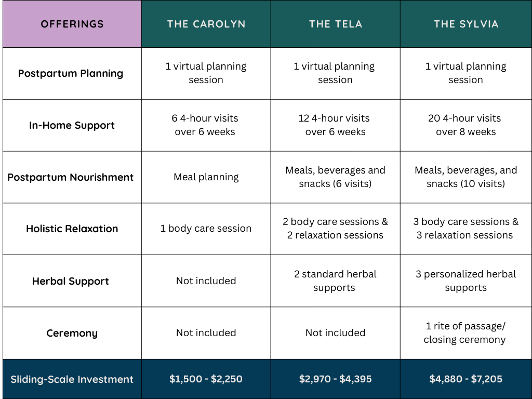The height and width of the screenshot is (399, 532).
Task: Click the Holistic Relaxation row label
Action: 72,229
